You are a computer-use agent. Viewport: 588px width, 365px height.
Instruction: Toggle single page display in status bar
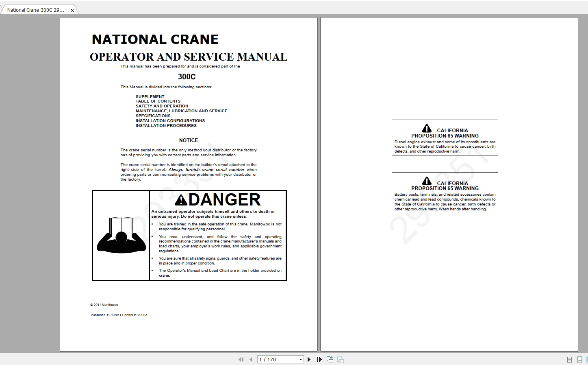pos(569,360)
